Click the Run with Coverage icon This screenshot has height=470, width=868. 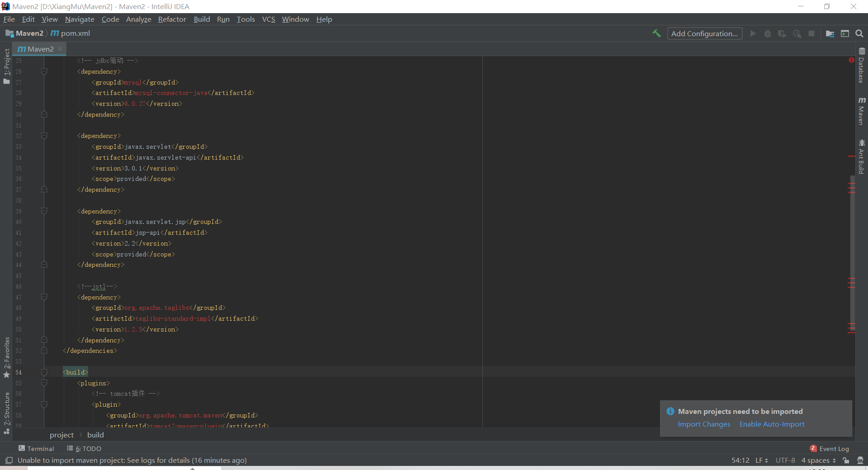(x=782, y=33)
